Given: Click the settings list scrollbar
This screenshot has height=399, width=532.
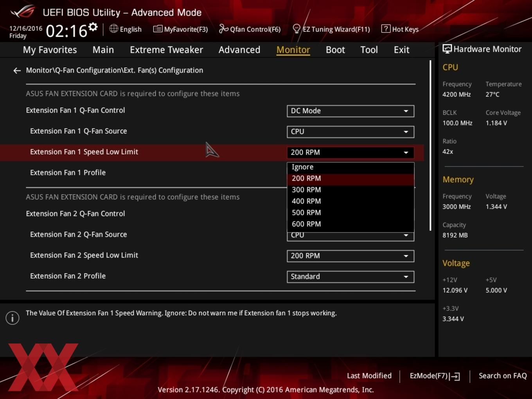Looking at the screenshot, I should 430,146.
